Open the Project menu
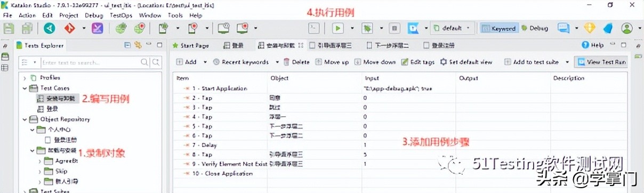Viewport: 644px width, 193px height. click(x=69, y=15)
